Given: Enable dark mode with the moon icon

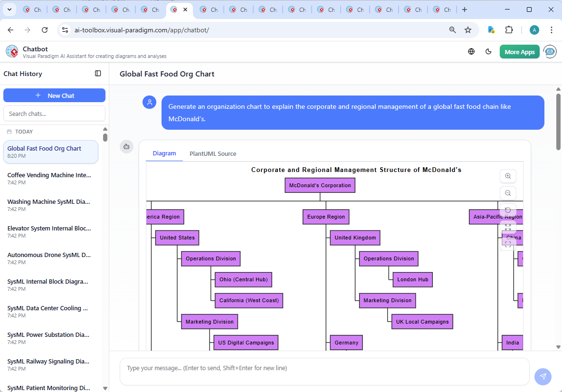Looking at the screenshot, I should pos(488,51).
